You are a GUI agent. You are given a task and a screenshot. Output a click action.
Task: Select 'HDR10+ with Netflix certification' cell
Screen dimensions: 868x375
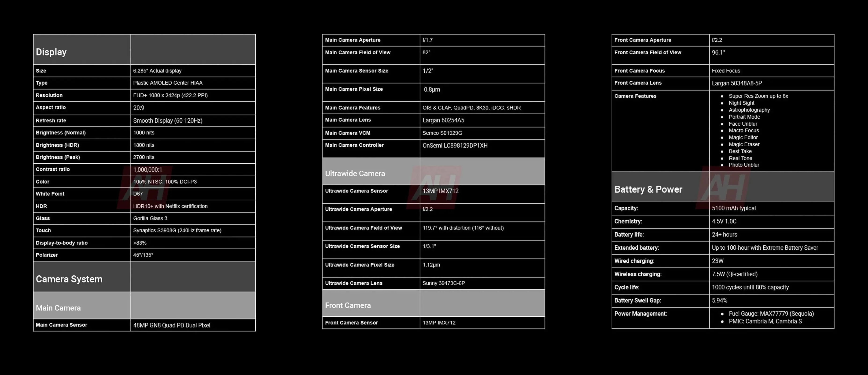click(170, 206)
